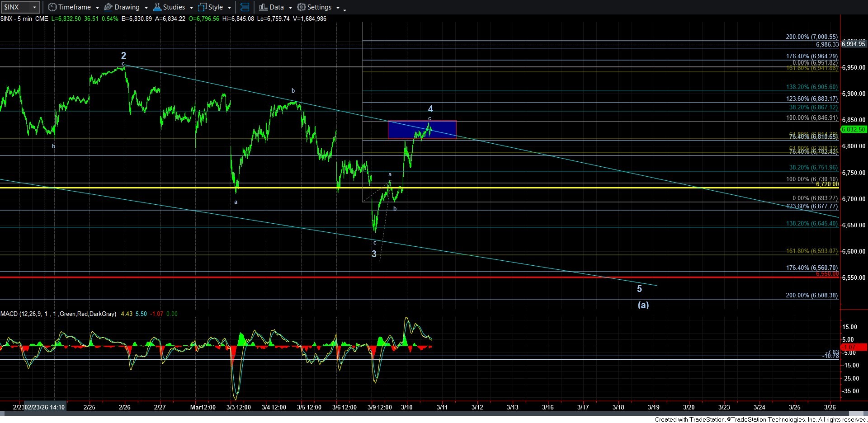
Task: Click the Drawing pencil icon
Action: click(x=108, y=7)
